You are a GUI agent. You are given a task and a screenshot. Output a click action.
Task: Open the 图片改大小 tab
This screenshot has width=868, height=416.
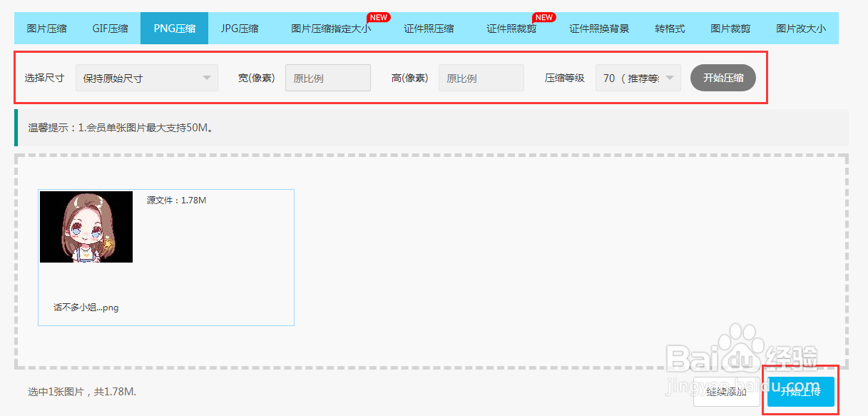coord(800,28)
